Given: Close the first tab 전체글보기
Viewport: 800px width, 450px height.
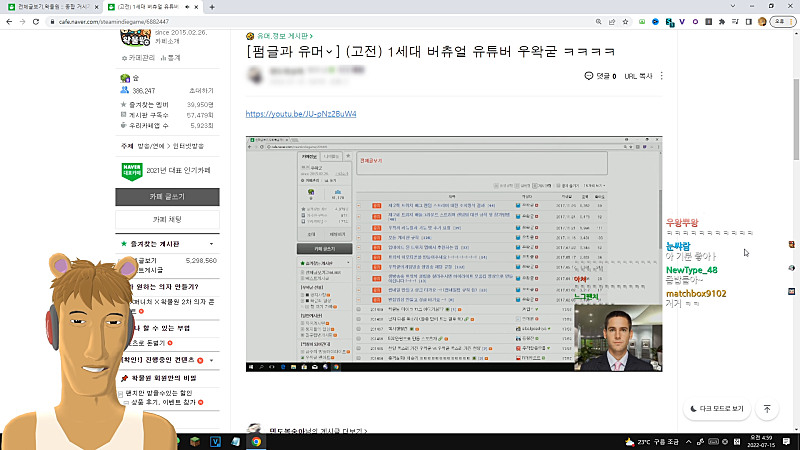Looking at the screenshot, I should point(96,7).
